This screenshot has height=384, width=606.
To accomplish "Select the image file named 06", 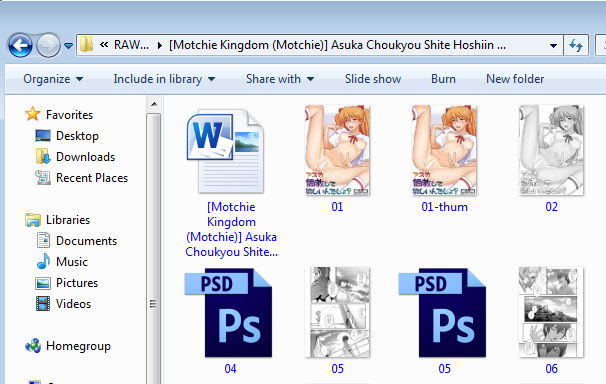I will point(551,312).
